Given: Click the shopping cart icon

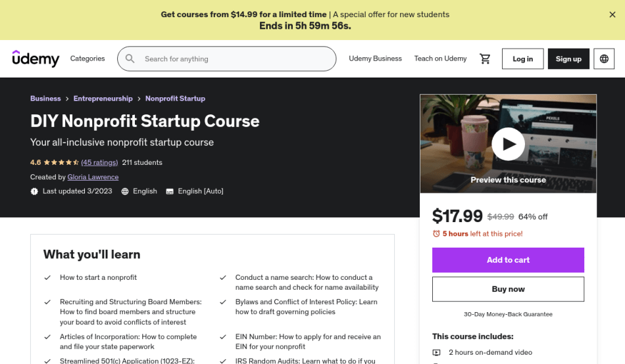Looking at the screenshot, I should (486, 58).
